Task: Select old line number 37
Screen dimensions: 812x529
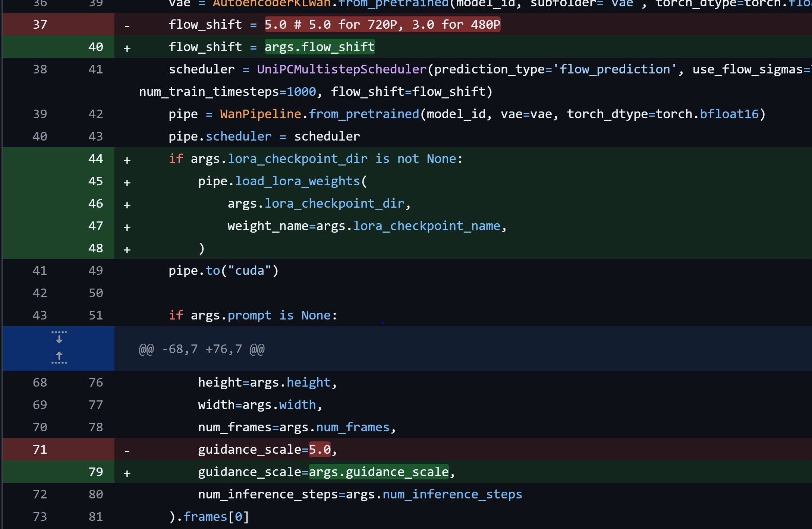Action: click(x=40, y=25)
